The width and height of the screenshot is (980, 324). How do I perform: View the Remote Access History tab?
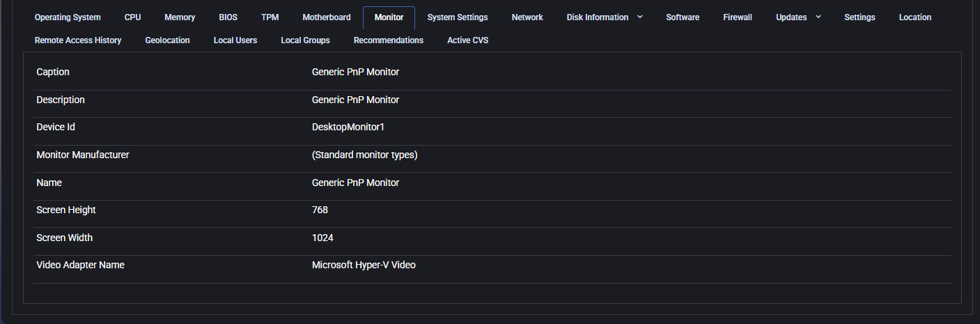pyautogui.click(x=78, y=40)
